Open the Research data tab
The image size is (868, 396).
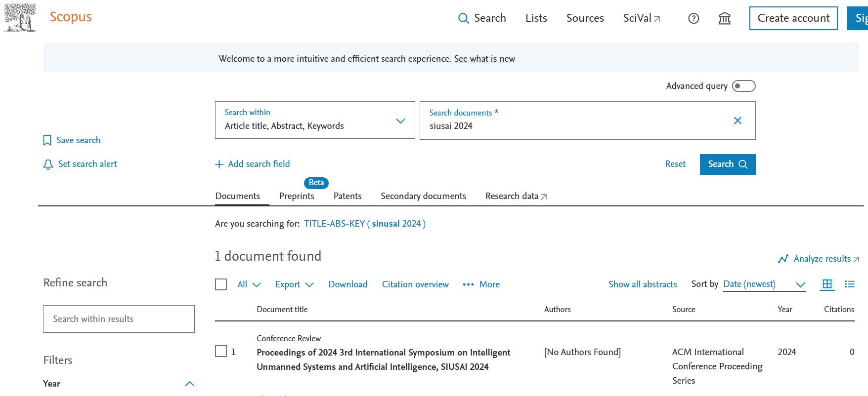(x=516, y=196)
